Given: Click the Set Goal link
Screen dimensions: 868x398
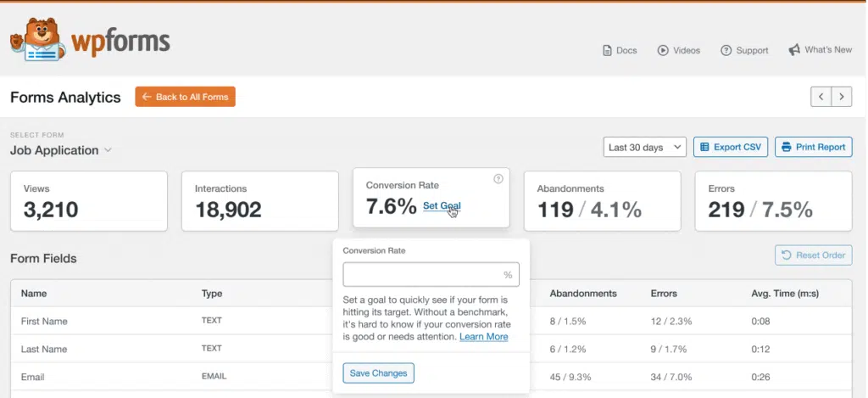Looking at the screenshot, I should point(442,205).
